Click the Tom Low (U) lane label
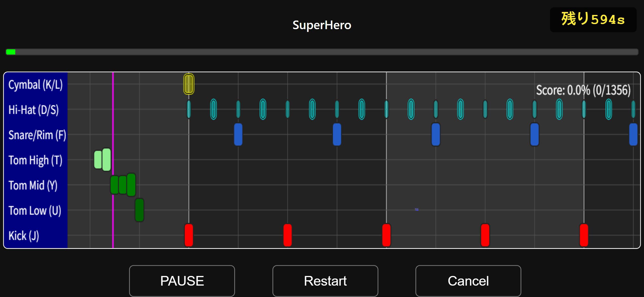The height and width of the screenshot is (297, 644). 35,211
